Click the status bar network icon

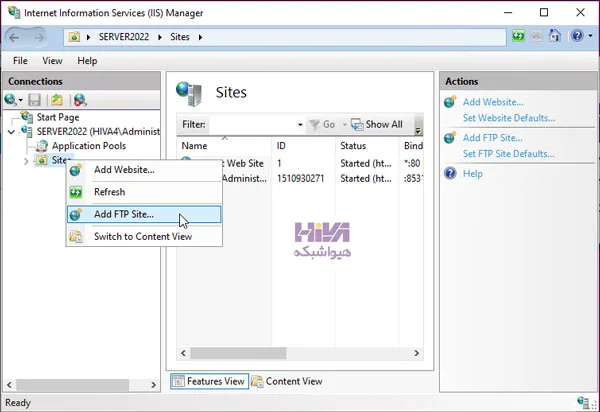pos(583,402)
